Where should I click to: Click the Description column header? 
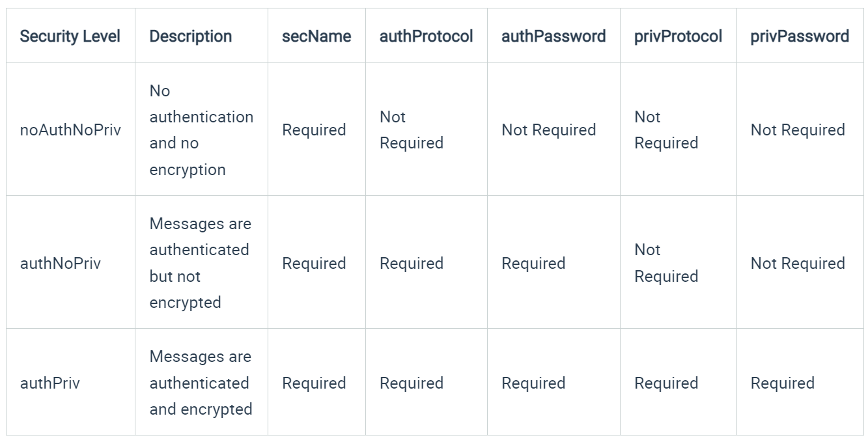click(191, 36)
